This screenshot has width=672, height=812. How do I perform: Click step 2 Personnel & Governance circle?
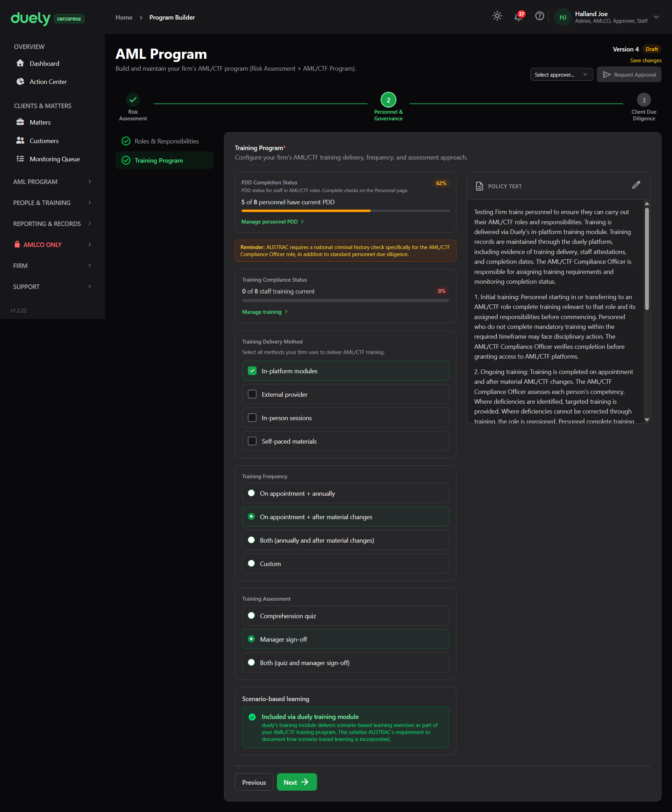click(388, 100)
